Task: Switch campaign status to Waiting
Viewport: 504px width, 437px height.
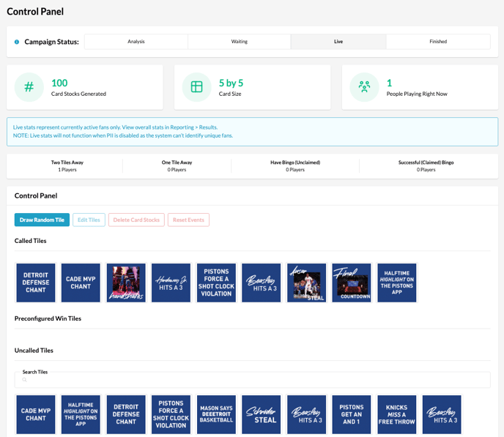Action: pyautogui.click(x=240, y=42)
